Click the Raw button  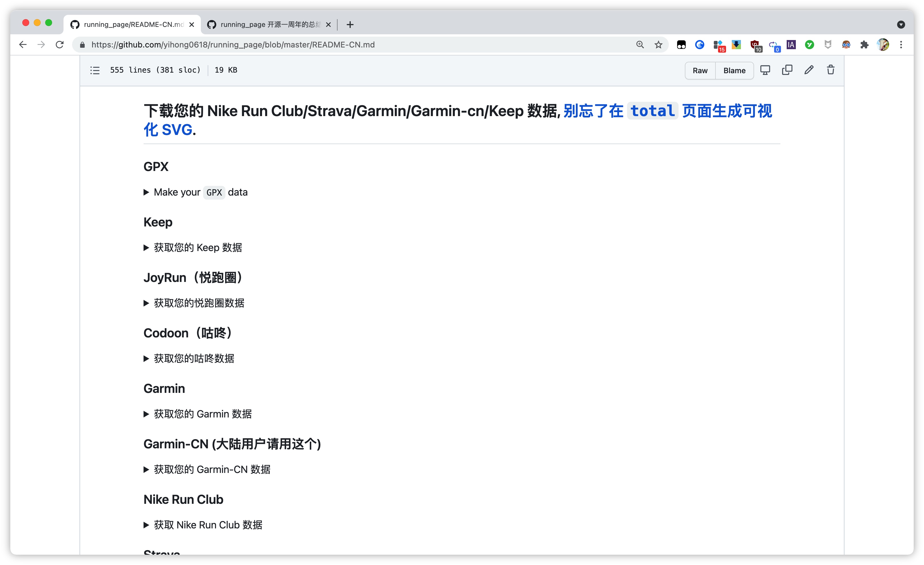point(700,71)
